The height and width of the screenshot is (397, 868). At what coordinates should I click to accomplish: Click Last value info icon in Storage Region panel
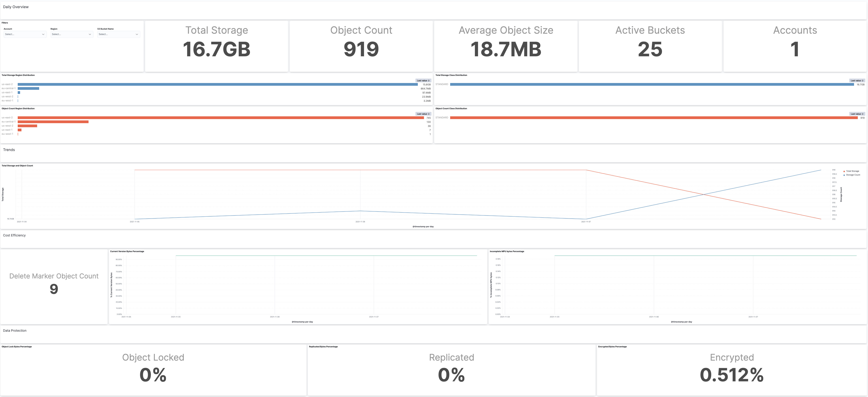click(429, 80)
